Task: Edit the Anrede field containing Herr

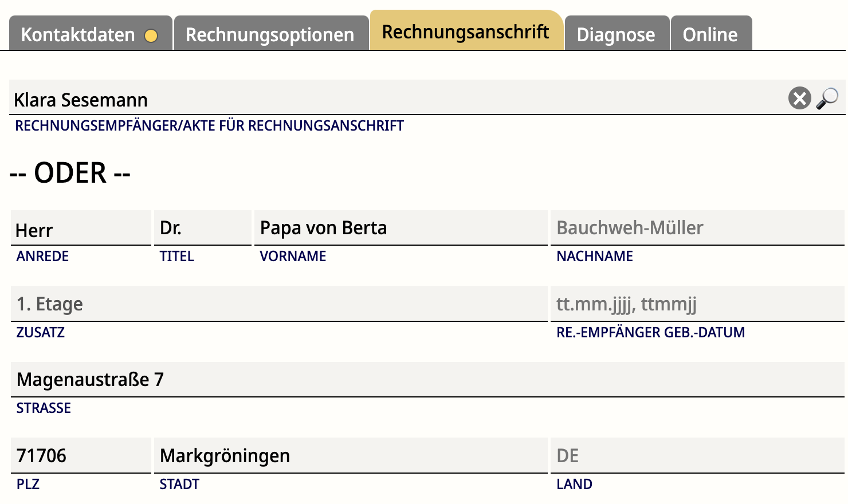Action: coord(81,228)
